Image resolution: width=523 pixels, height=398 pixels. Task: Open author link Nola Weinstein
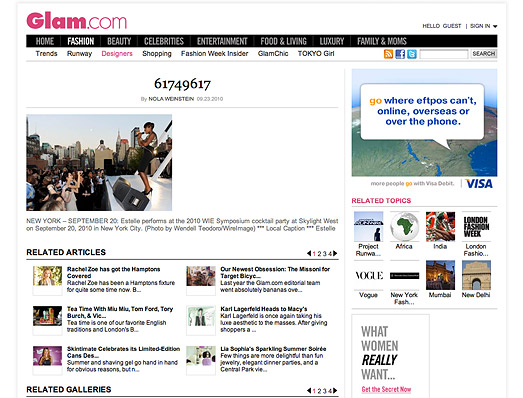click(x=171, y=99)
